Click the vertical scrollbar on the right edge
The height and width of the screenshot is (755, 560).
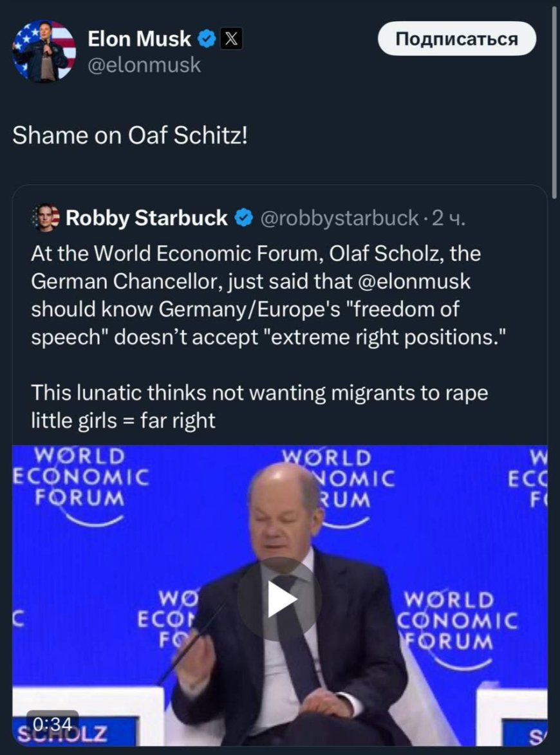555,97
